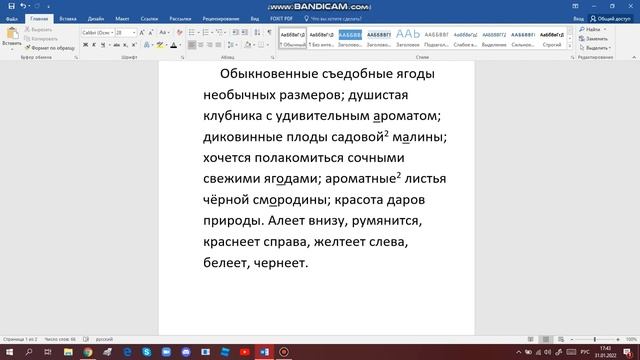Screen dimensions: 640x360
Task: Apply the yellow text highlight color
Action: (x=160, y=45)
